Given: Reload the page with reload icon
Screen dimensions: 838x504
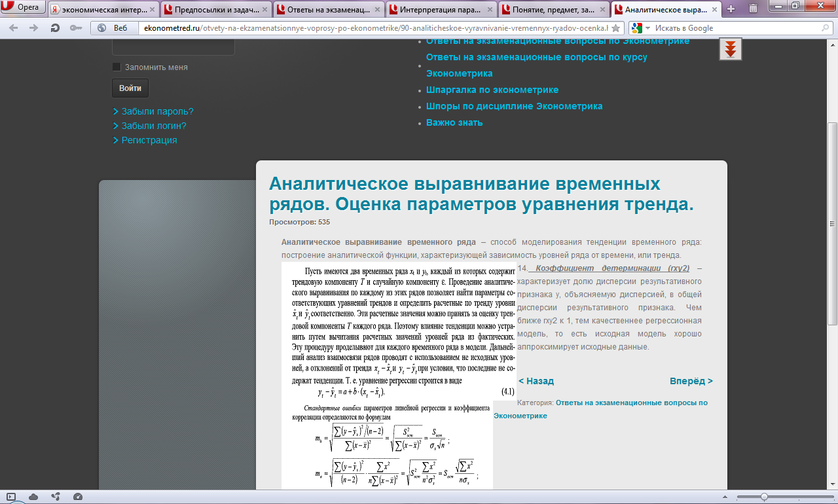Looking at the screenshot, I should tap(55, 28).
